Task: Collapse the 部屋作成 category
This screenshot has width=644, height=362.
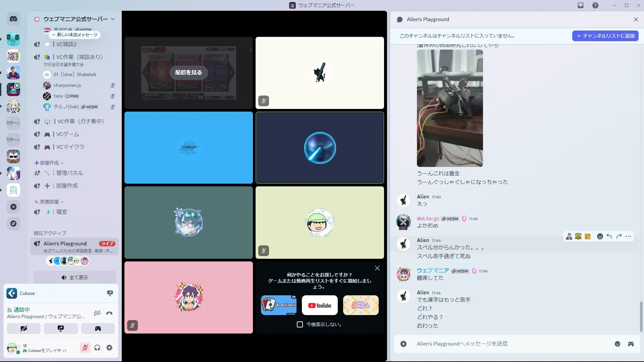Action: (x=49, y=163)
